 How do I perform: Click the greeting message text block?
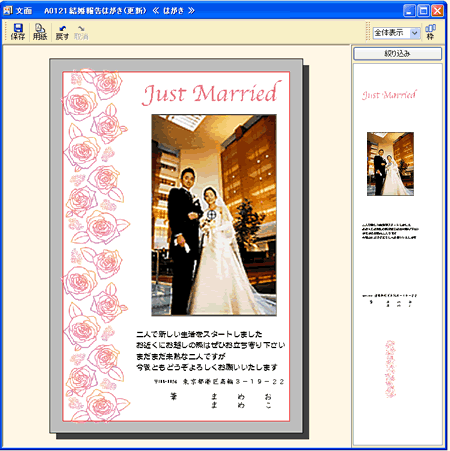(x=211, y=351)
